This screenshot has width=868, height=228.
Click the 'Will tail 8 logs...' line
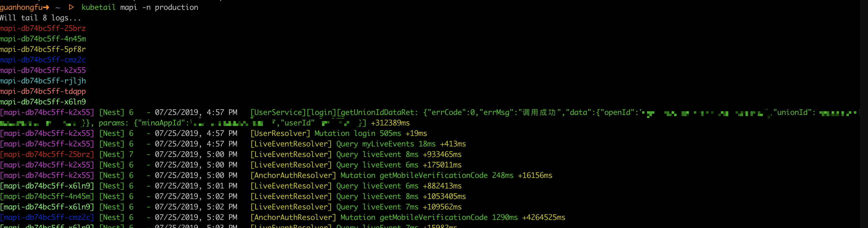[x=40, y=18]
